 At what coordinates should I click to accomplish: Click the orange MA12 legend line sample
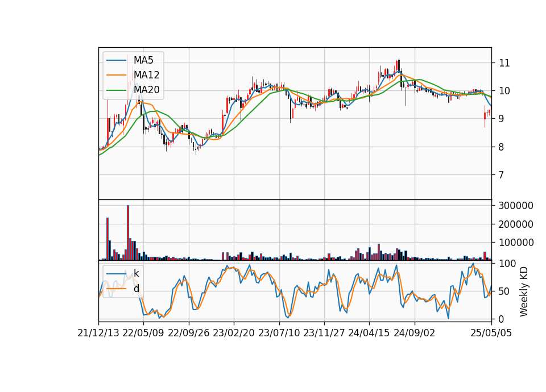(116, 75)
